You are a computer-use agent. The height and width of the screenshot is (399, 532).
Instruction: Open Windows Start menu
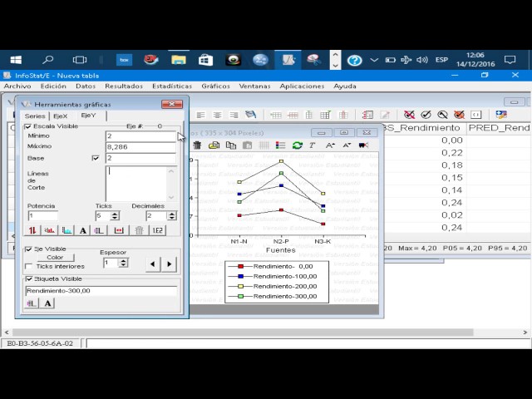coord(16,60)
